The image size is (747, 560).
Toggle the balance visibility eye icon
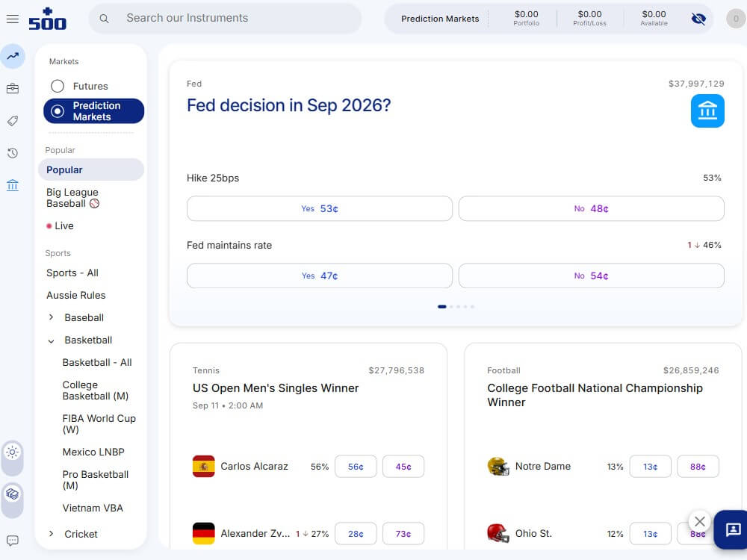[698, 19]
